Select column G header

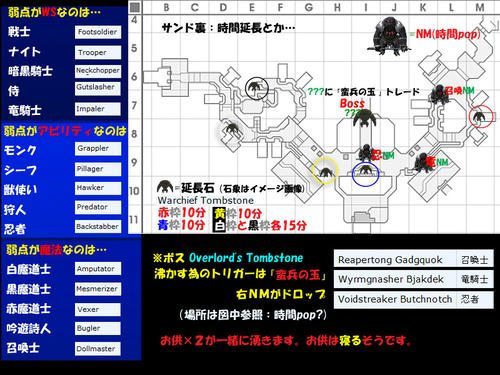pyautogui.click(x=309, y=7)
